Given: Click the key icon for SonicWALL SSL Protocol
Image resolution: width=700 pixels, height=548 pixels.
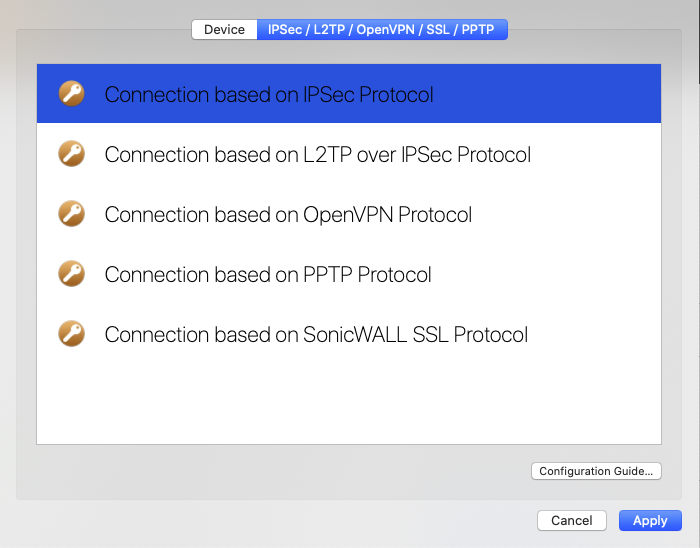Looking at the screenshot, I should pos(71,333).
